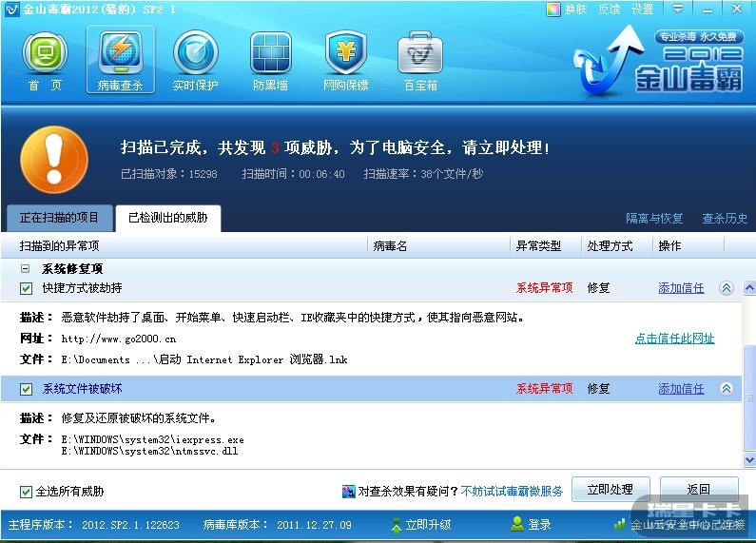Click the orange exclamation warning icon

click(x=54, y=160)
